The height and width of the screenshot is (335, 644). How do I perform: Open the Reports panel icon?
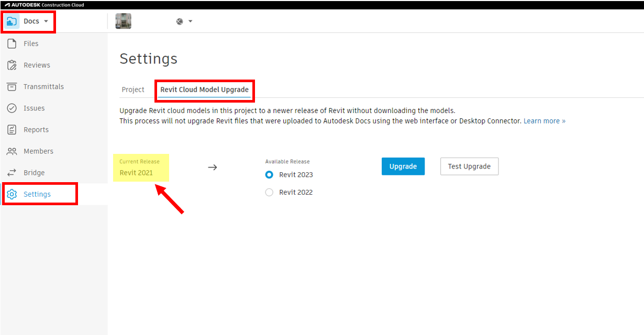point(12,129)
